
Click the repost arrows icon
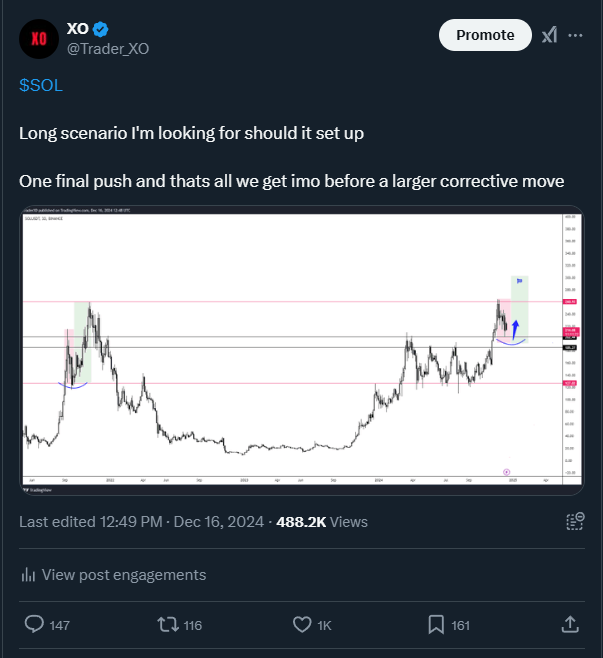[168, 624]
